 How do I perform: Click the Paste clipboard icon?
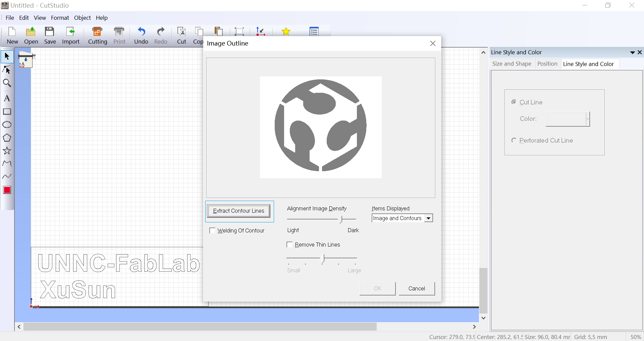click(x=219, y=31)
